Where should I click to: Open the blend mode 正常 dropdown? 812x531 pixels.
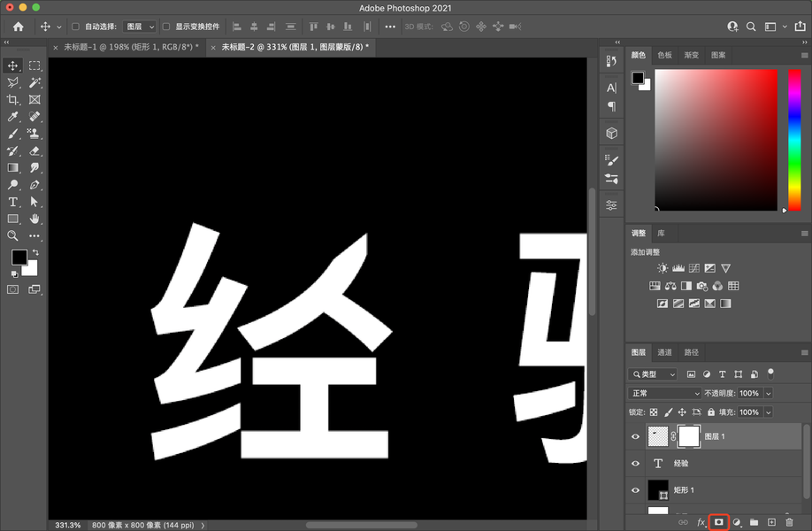click(x=664, y=394)
